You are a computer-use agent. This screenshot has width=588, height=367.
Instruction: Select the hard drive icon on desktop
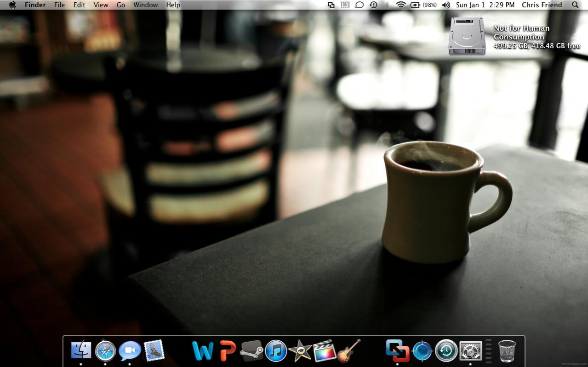click(x=467, y=36)
